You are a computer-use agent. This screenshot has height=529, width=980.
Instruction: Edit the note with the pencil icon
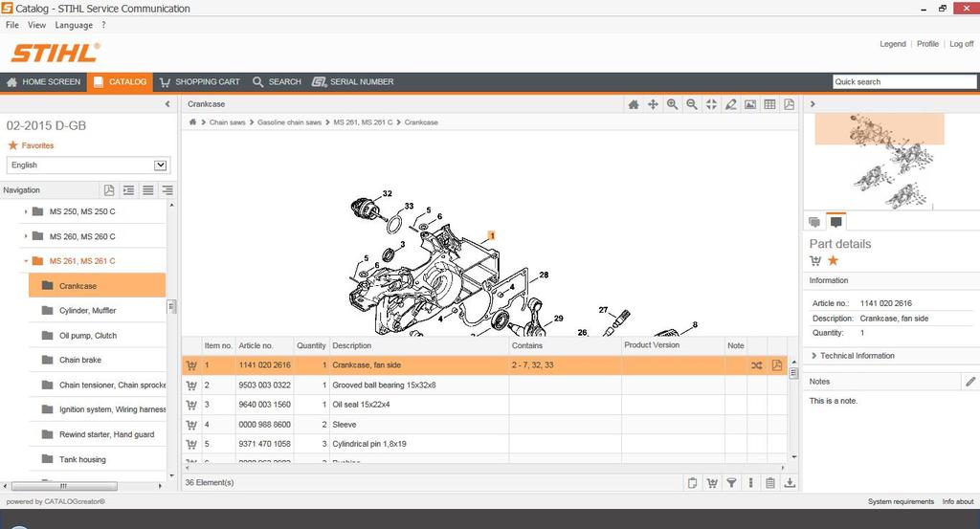(x=970, y=382)
